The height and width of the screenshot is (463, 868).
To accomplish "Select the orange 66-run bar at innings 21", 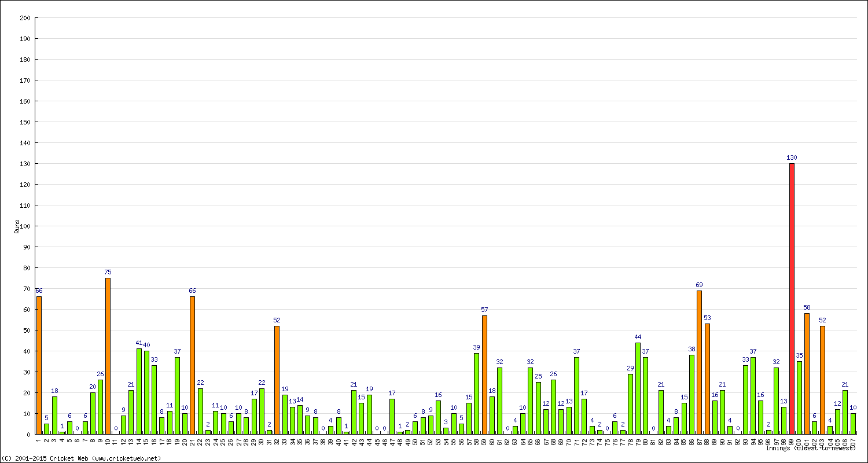I will (192, 365).
